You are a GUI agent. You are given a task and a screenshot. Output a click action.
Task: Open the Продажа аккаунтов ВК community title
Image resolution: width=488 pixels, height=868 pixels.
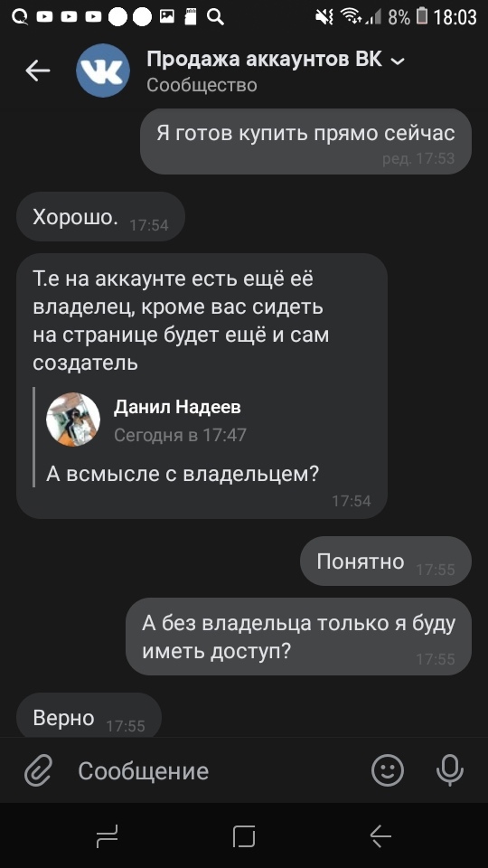265,60
